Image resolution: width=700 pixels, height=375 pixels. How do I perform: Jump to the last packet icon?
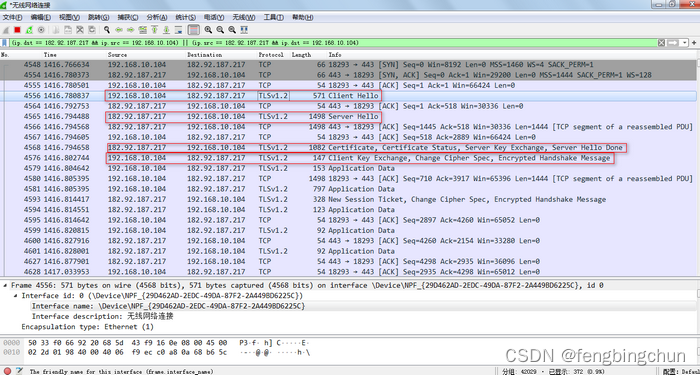click(x=166, y=30)
